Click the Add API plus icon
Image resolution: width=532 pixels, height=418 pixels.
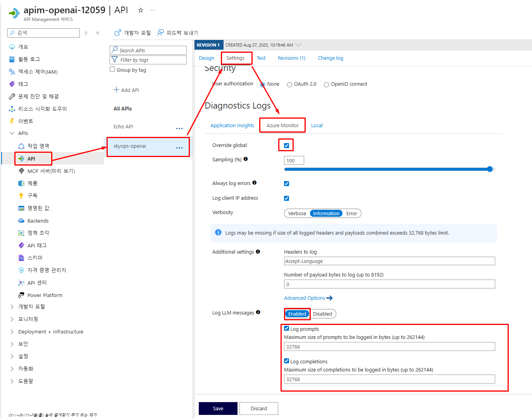pos(116,90)
